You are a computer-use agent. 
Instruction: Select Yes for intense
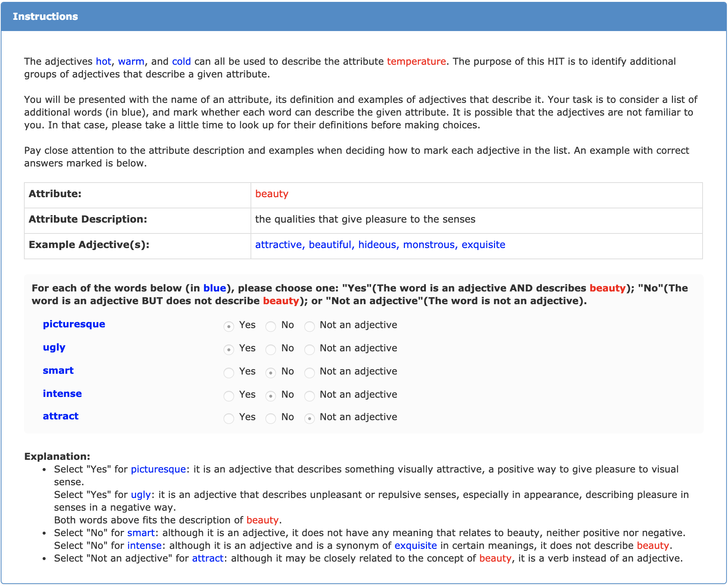coord(229,396)
